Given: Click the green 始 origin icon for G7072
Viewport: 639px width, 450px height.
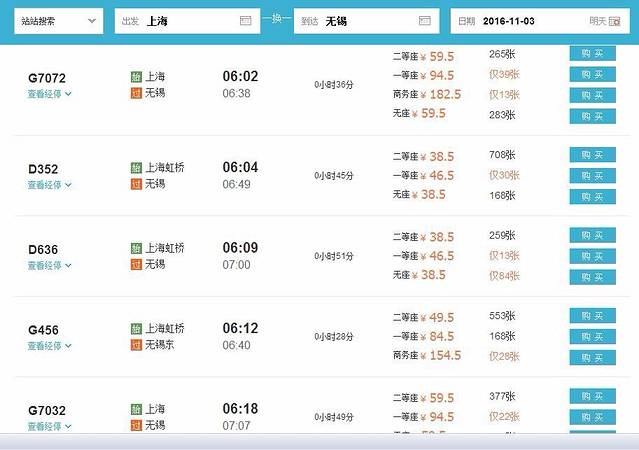Looking at the screenshot, I should tap(136, 77).
